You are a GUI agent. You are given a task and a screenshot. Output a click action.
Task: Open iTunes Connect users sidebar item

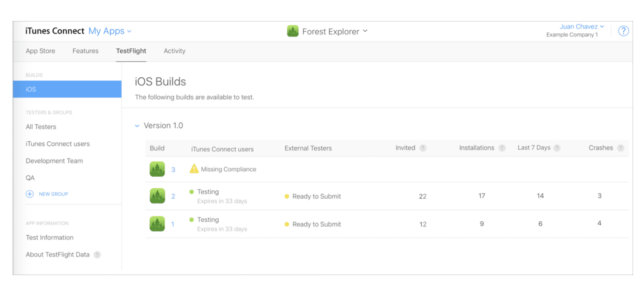[58, 144]
